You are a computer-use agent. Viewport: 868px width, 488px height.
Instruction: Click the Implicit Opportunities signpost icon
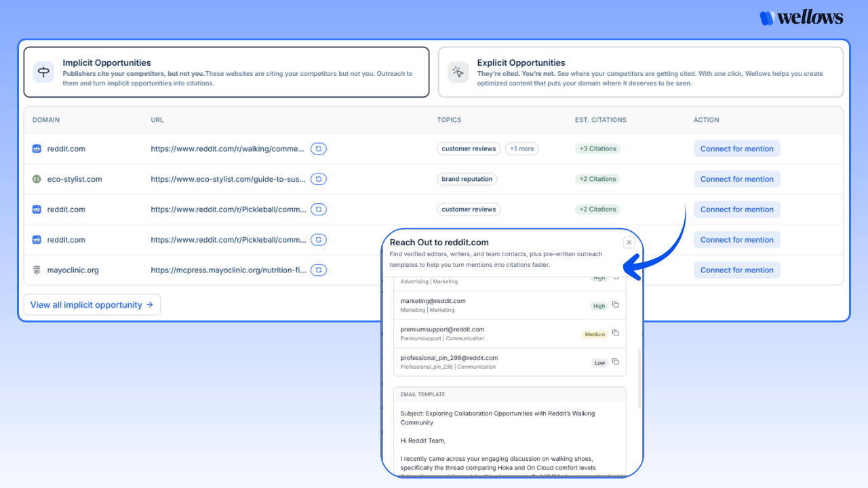click(x=43, y=72)
